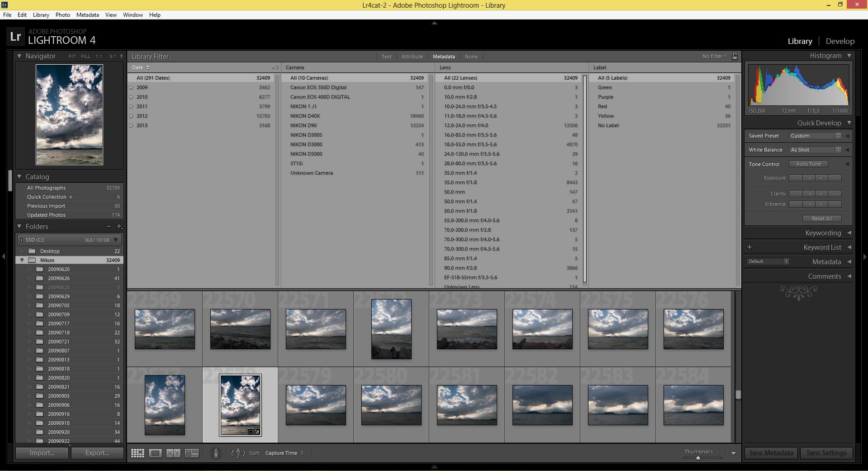Add selection to Quick Collection plus sign
Screen dimensions: 868x471
click(71, 197)
